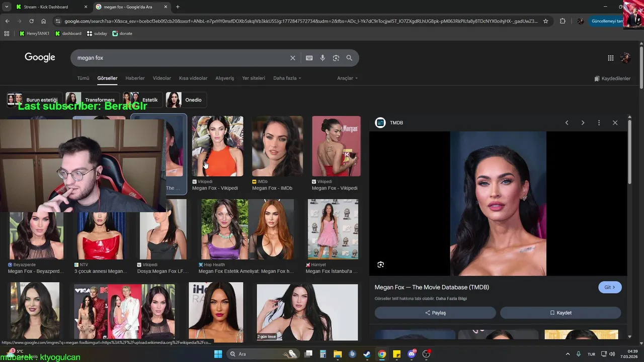
Task: Go to next image in preview panel
Action: (x=583, y=123)
